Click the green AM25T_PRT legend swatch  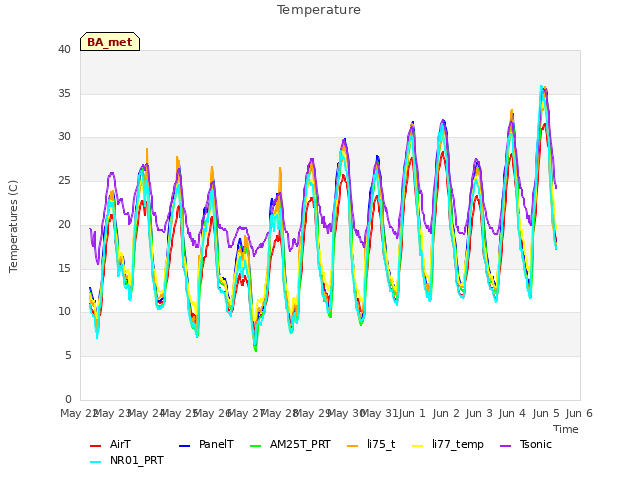[x=255, y=446]
